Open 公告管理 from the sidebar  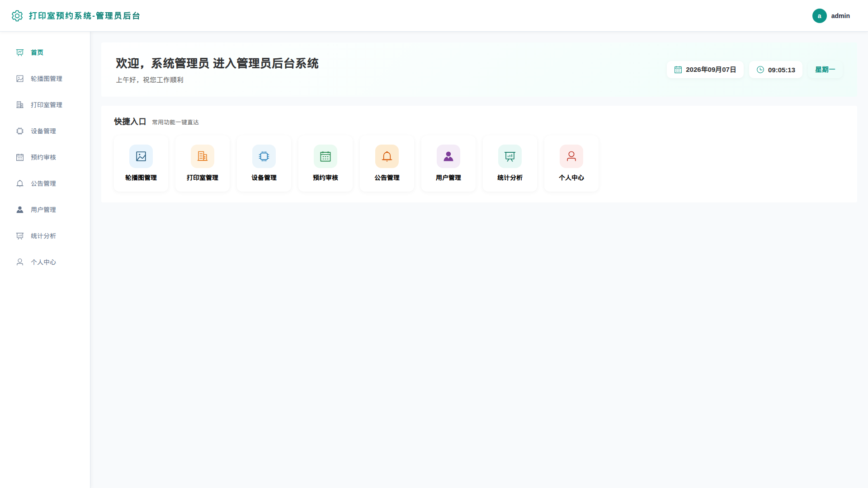coord(45,183)
